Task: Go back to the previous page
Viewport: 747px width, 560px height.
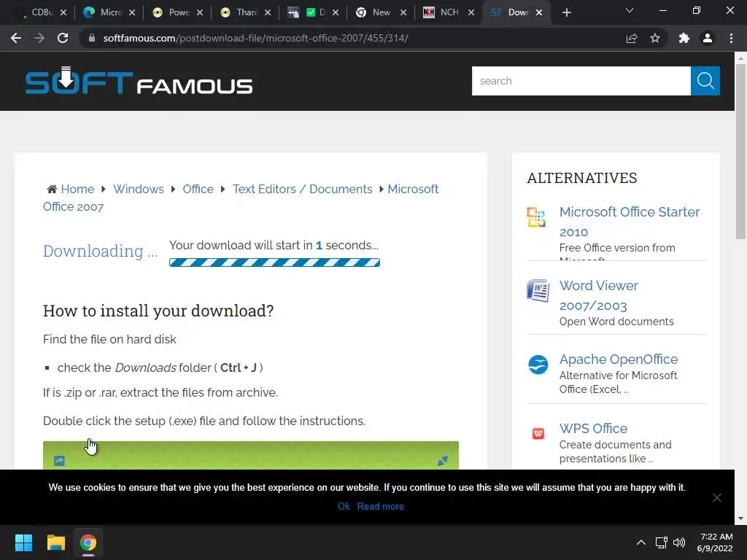Action: 16,38
